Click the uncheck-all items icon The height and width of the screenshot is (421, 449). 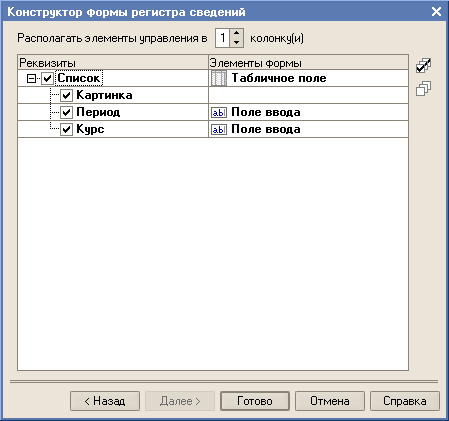pyautogui.click(x=423, y=88)
